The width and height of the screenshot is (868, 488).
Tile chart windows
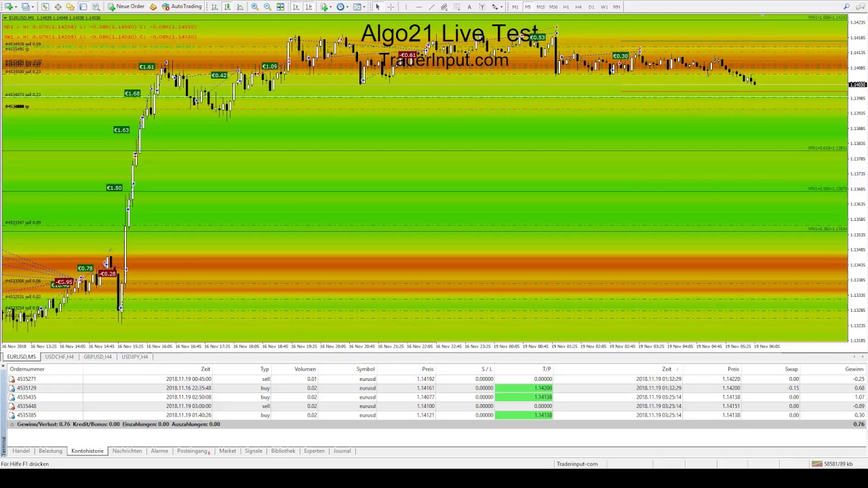(x=280, y=7)
